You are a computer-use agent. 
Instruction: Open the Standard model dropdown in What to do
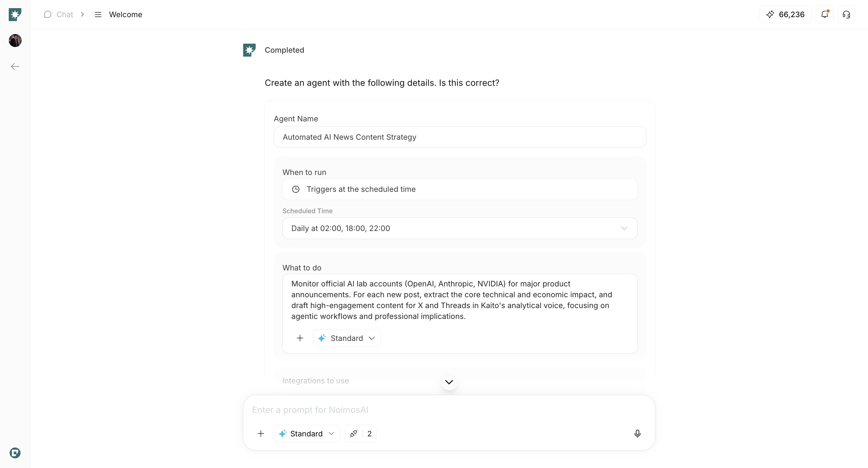[347, 338]
